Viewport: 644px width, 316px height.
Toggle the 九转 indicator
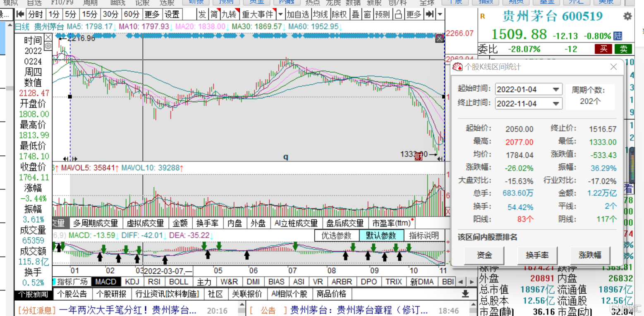(x=230, y=14)
